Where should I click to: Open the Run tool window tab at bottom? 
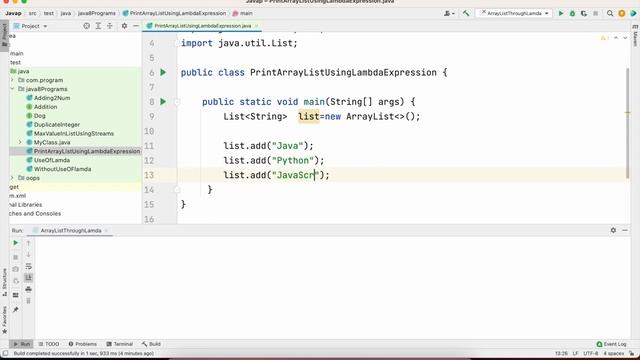(21, 344)
